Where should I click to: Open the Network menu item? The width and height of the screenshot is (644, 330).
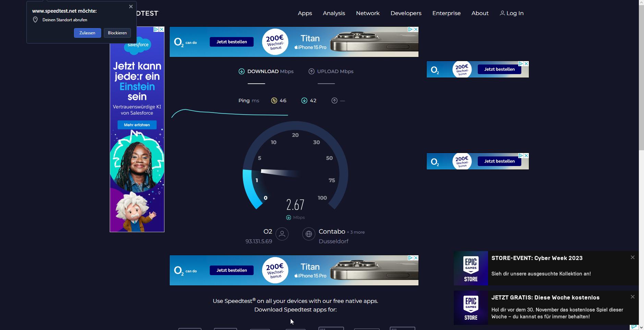[368, 13]
